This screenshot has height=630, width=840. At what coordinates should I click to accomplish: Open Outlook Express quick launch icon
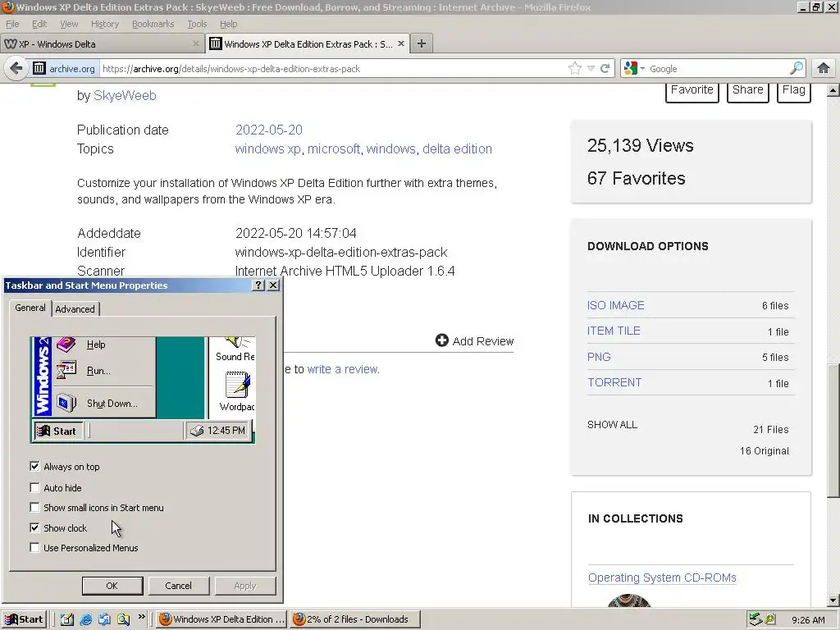pyautogui.click(x=104, y=619)
